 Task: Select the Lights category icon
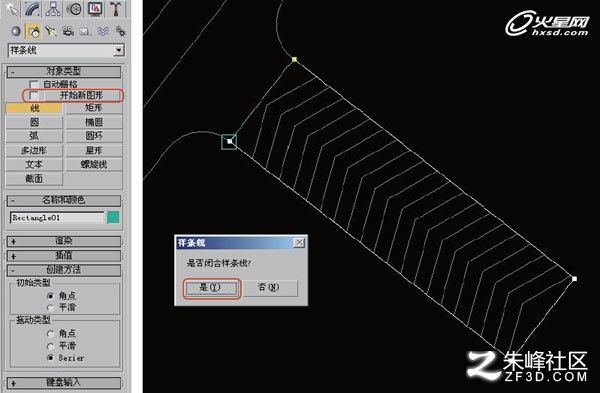[51, 31]
